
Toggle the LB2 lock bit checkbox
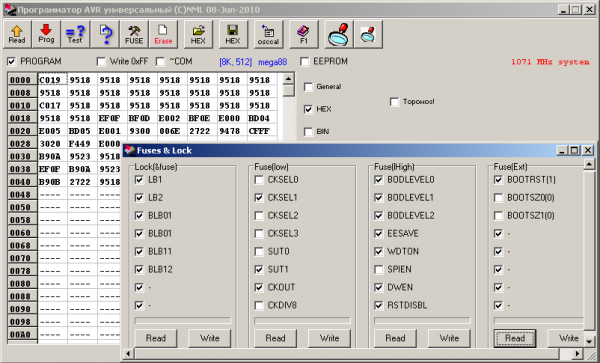tap(139, 198)
